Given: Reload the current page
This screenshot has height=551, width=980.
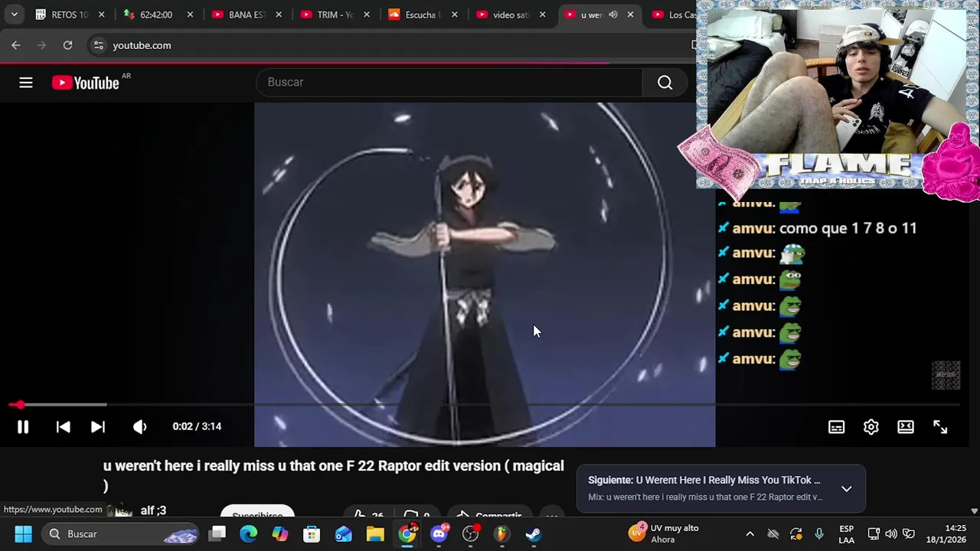Looking at the screenshot, I should pyautogui.click(x=67, y=45).
